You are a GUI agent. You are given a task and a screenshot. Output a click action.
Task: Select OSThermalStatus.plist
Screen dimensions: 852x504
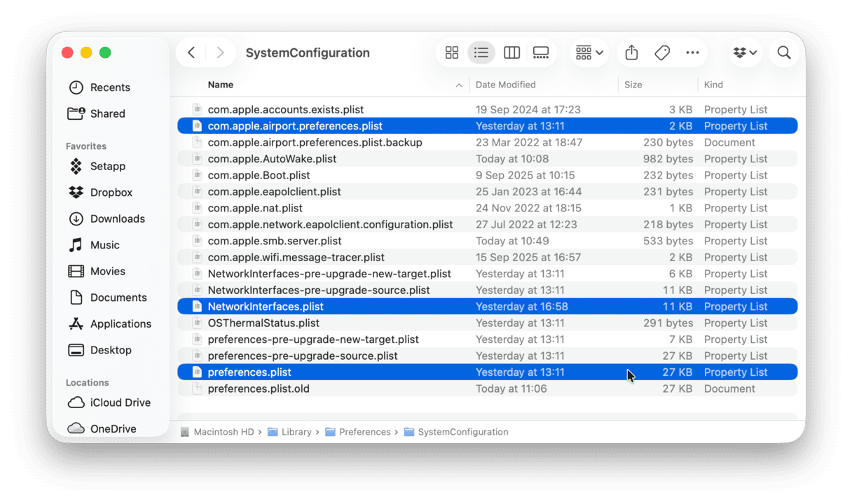[x=487, y=323]
